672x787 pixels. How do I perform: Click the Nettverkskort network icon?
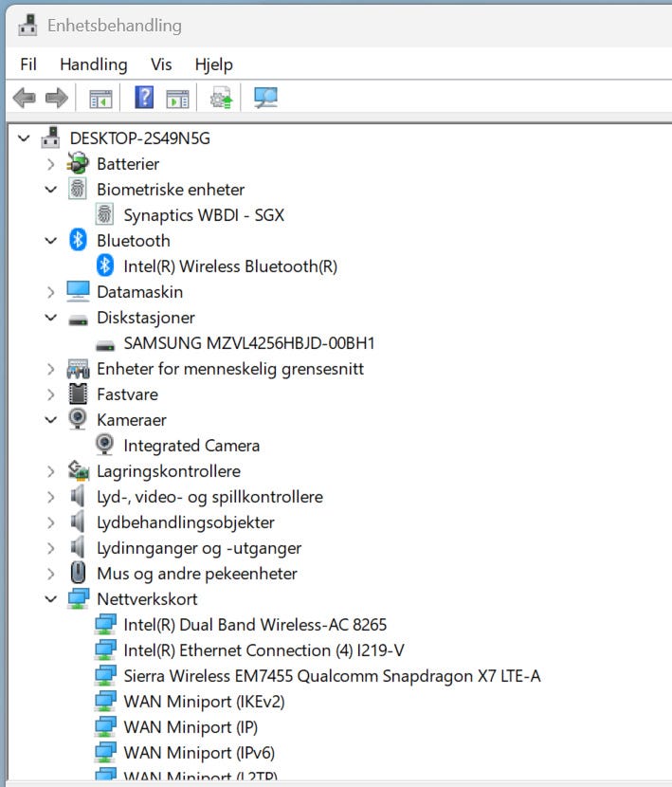click(79, 598)
